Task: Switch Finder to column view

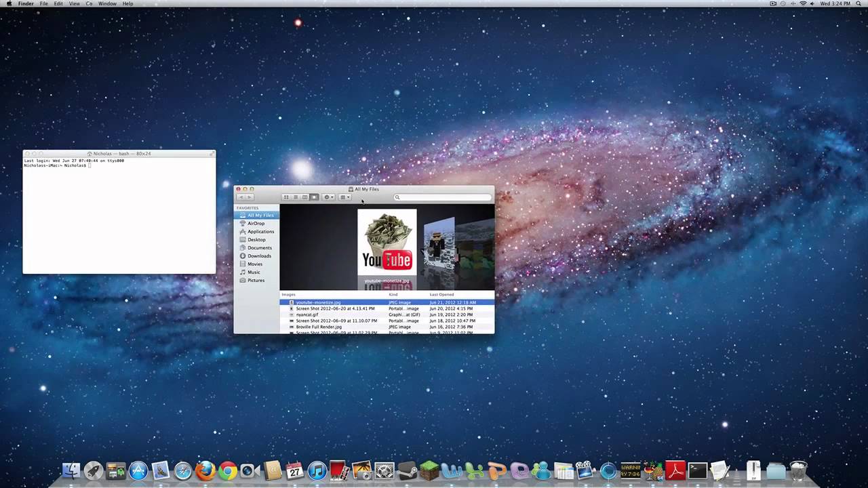Action: 305,197
